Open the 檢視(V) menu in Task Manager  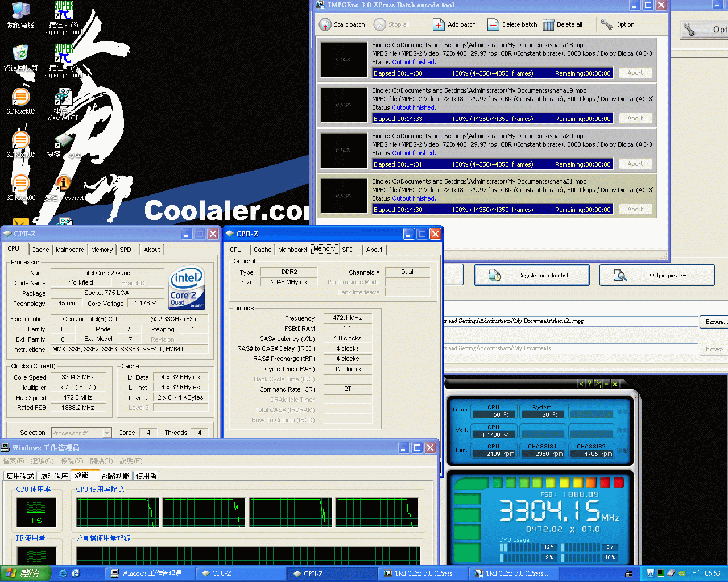pos(72,461)
